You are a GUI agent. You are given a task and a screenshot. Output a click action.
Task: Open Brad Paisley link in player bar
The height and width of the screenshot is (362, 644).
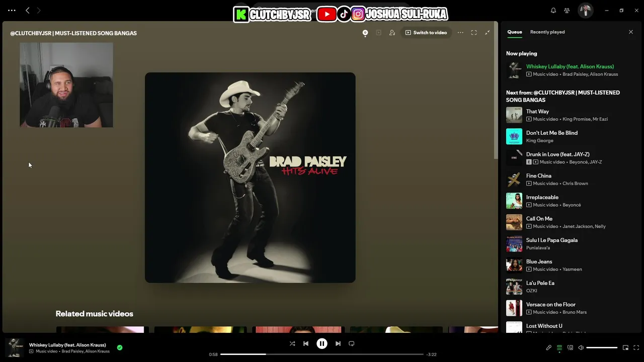click(73, 351)
